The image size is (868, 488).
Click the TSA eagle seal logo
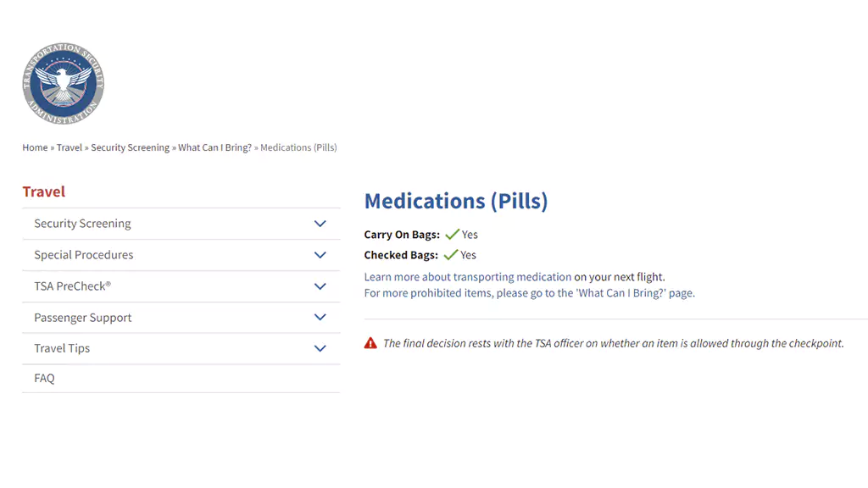(x=63, y=84)
